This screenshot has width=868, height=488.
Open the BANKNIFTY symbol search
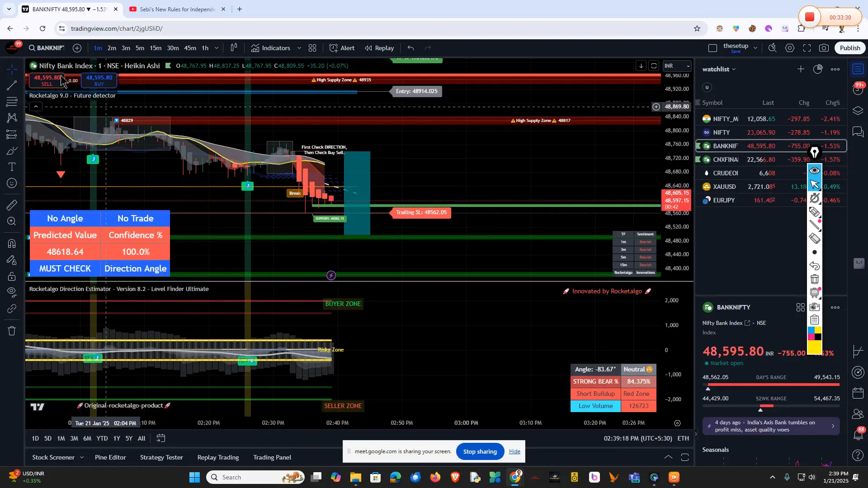(47, 48)
